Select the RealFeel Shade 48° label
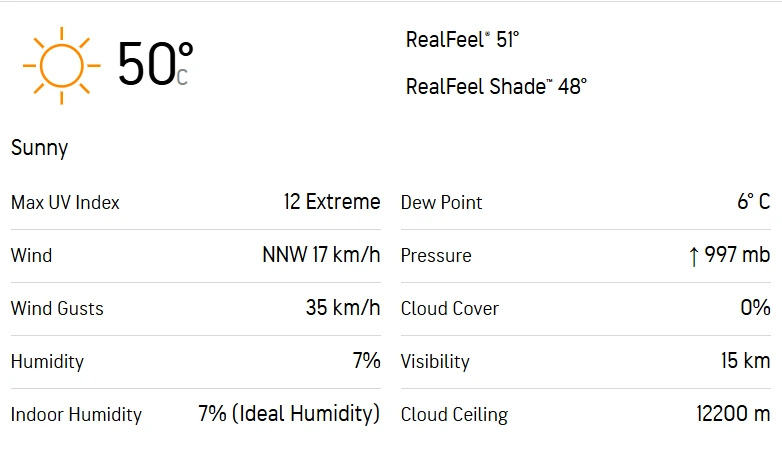 496,86
